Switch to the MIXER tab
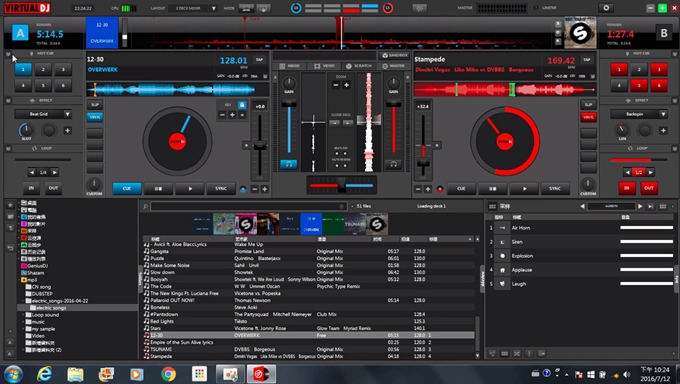The image size is (680, 384). 290,66
